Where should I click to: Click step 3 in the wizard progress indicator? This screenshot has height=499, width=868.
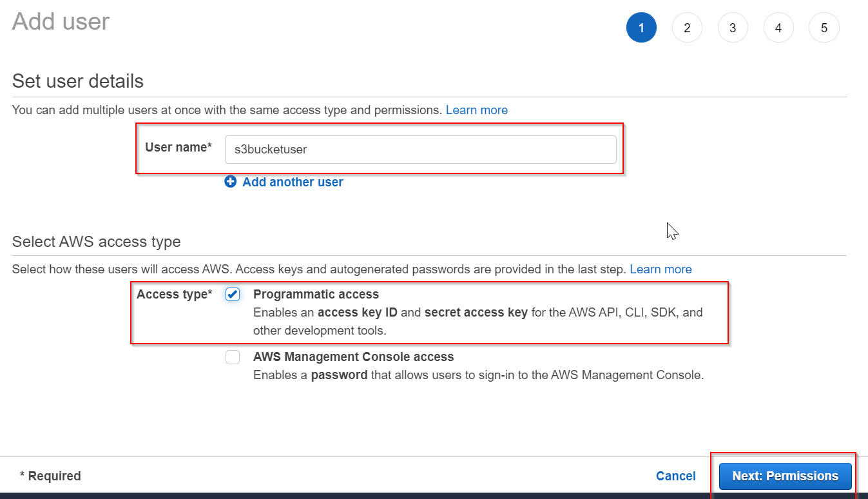click(733, 27)
